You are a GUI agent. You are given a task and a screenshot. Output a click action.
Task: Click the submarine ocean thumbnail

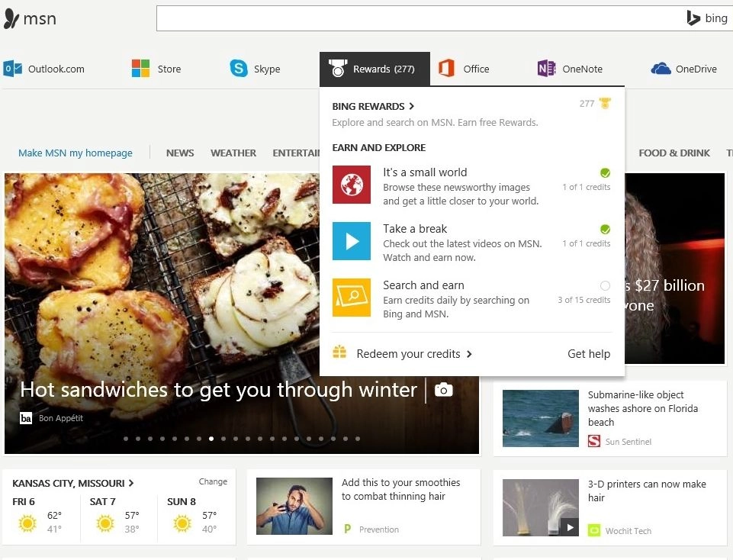click(540, 418)
